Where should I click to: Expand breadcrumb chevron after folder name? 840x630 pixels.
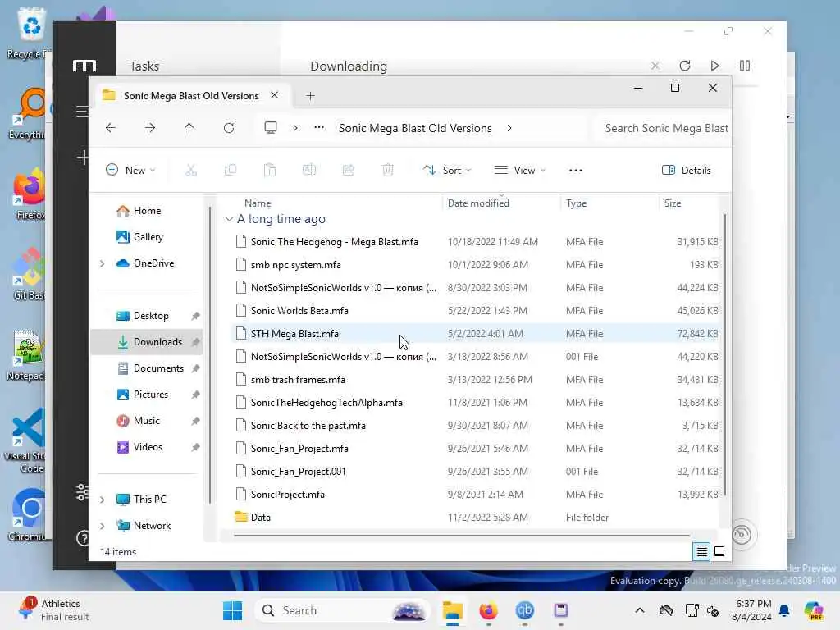(x=509, y=128)
